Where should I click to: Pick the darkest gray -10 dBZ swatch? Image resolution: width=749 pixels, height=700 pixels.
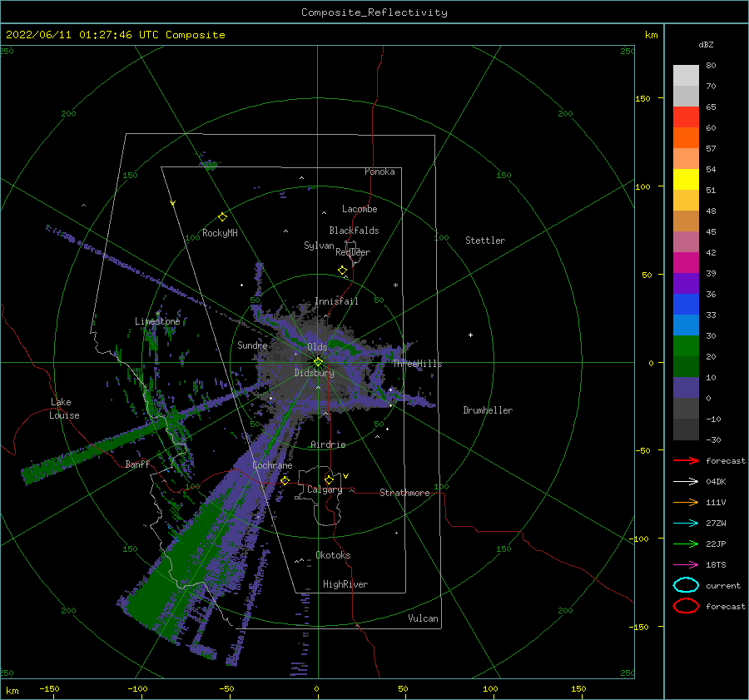point(686,429)
